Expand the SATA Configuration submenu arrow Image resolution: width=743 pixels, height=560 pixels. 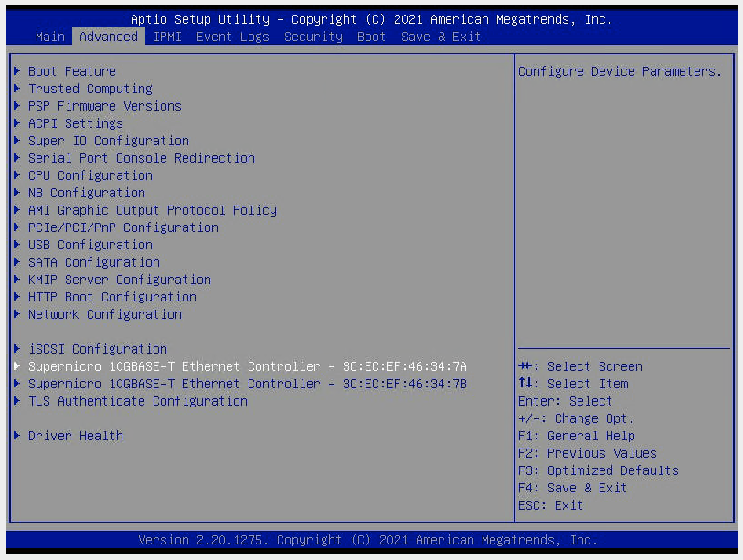pos(16,262)
